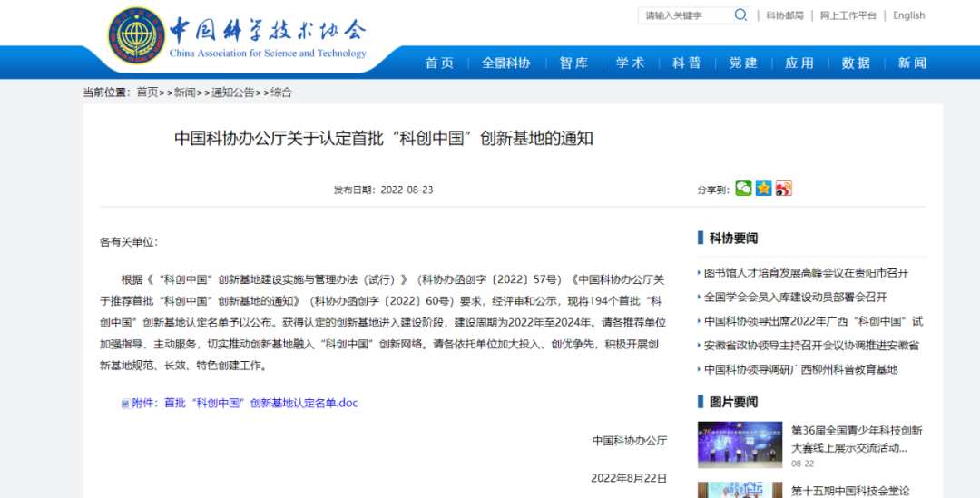The height and width of the screenshot is (498, 980).
Task: Click the 通知公告 breadcrumb link
Action: (232, 93)
